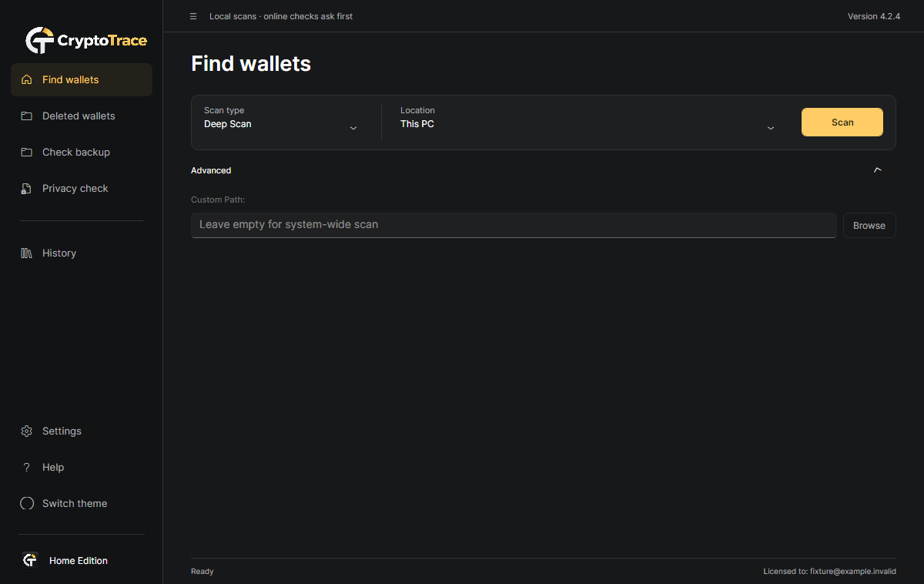Click the History books icon
Viewport: 924px width, 584px height.
27,253
